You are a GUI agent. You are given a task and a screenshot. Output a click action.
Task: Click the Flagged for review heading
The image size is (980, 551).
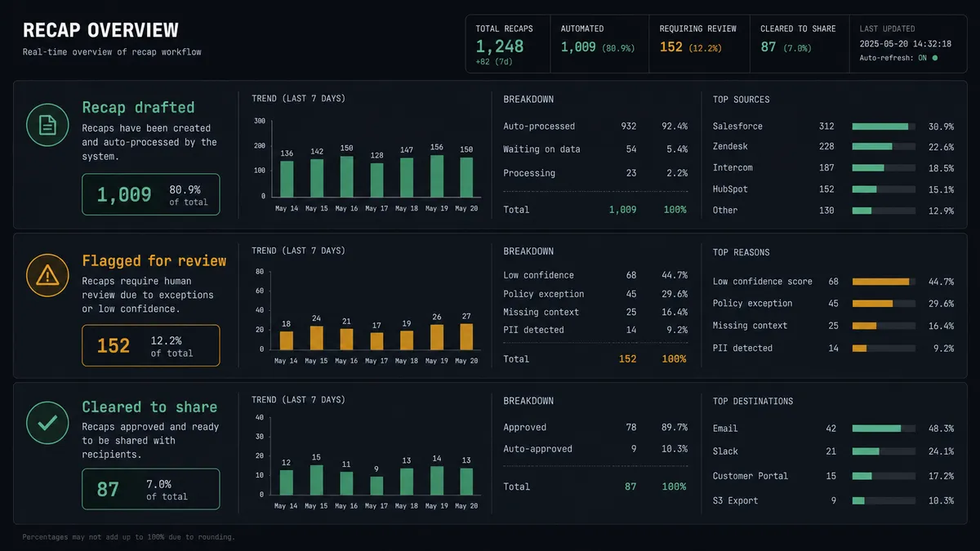point(154,261)
